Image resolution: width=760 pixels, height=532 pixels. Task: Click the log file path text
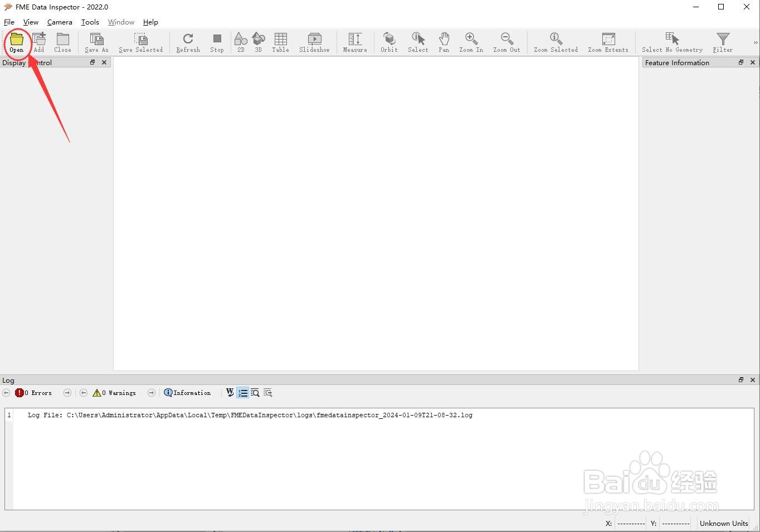coord(250,415)
